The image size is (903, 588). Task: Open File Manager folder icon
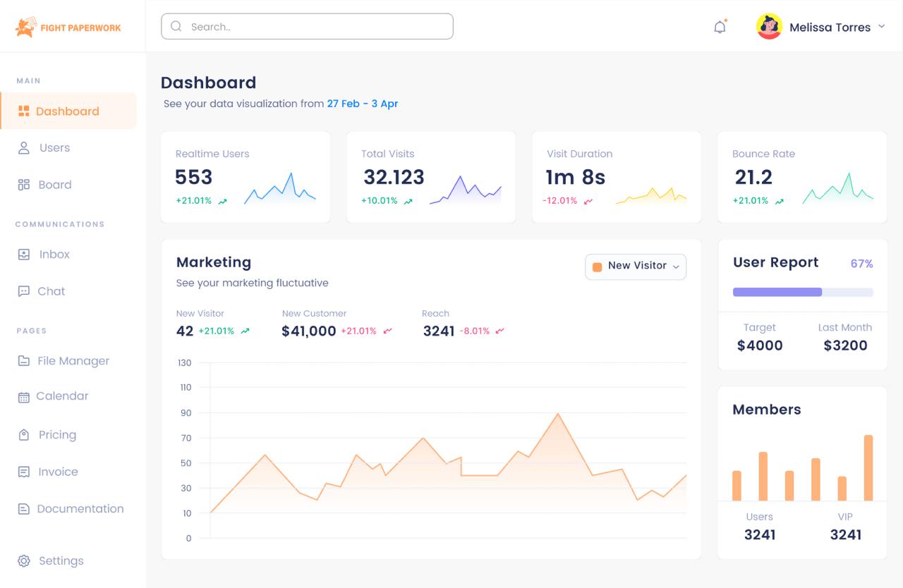click(24, 361)
